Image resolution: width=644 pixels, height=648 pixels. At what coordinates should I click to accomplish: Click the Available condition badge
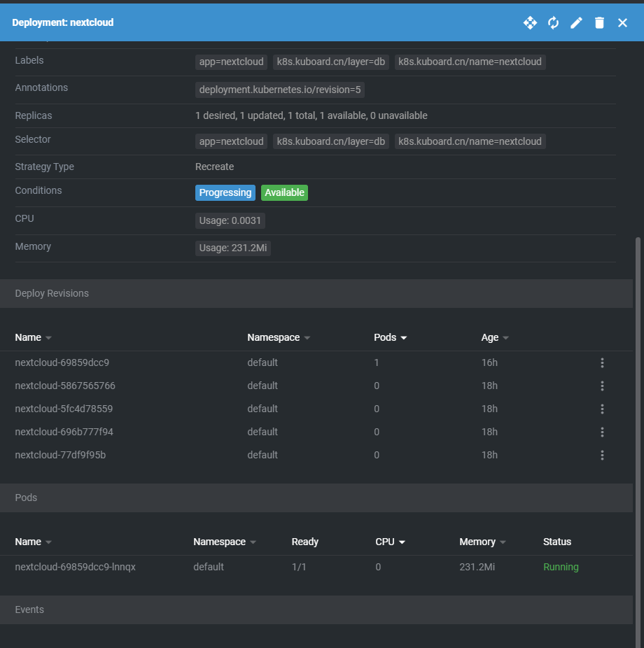coord(284,192)
